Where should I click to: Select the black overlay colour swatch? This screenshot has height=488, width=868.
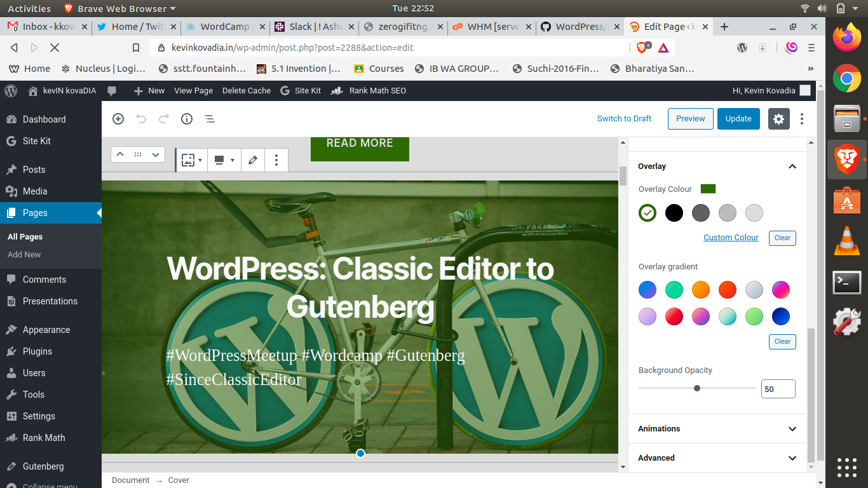674,213
